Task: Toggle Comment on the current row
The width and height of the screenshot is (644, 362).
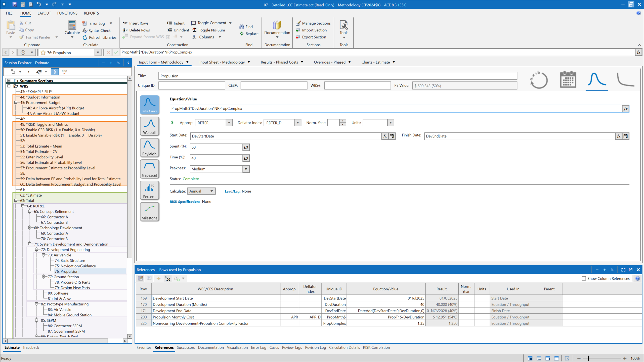Action: (209, 23)
